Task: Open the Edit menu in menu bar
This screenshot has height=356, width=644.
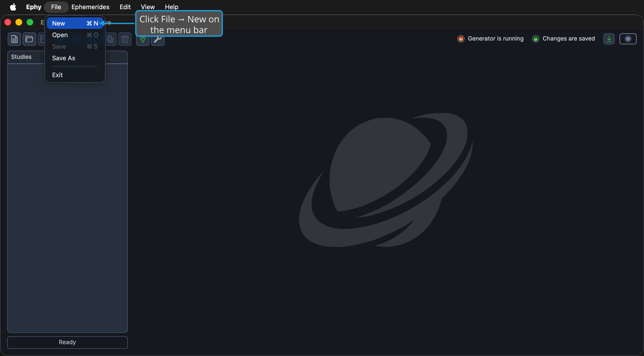Action: click(x=125, y=7)
